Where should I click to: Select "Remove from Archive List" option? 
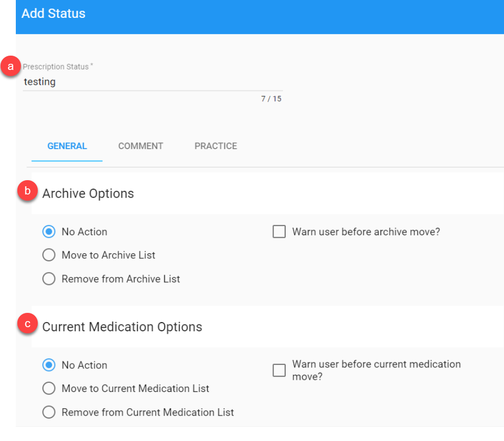click(49, 279)
